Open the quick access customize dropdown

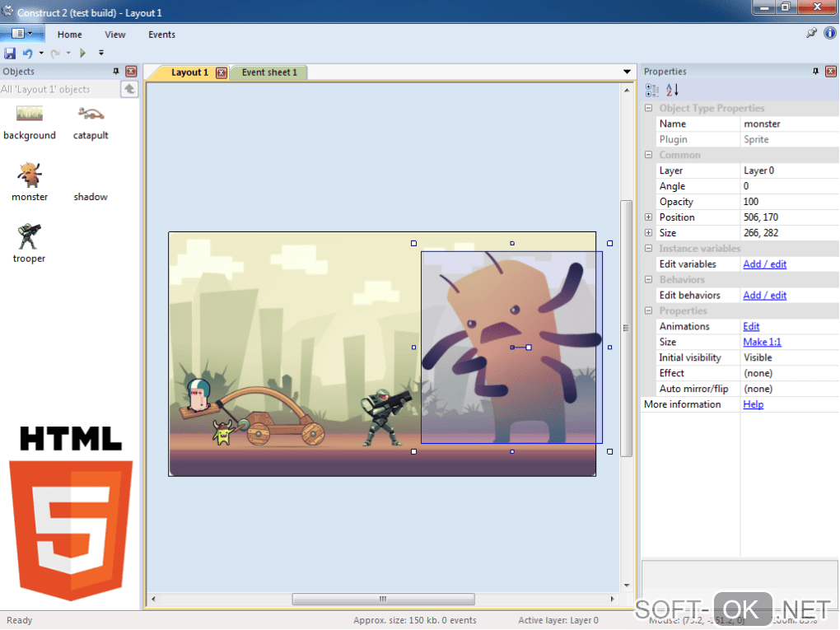coord(100,53)
